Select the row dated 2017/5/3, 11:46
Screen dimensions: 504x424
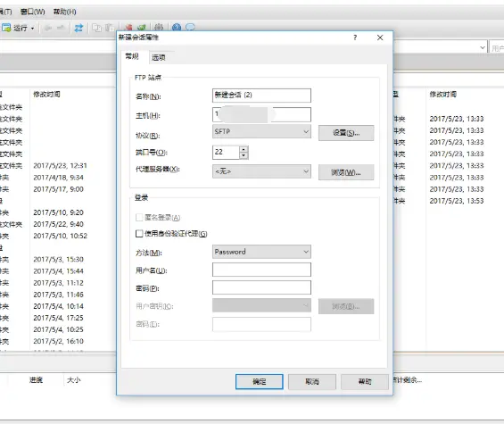coord(58,295)
